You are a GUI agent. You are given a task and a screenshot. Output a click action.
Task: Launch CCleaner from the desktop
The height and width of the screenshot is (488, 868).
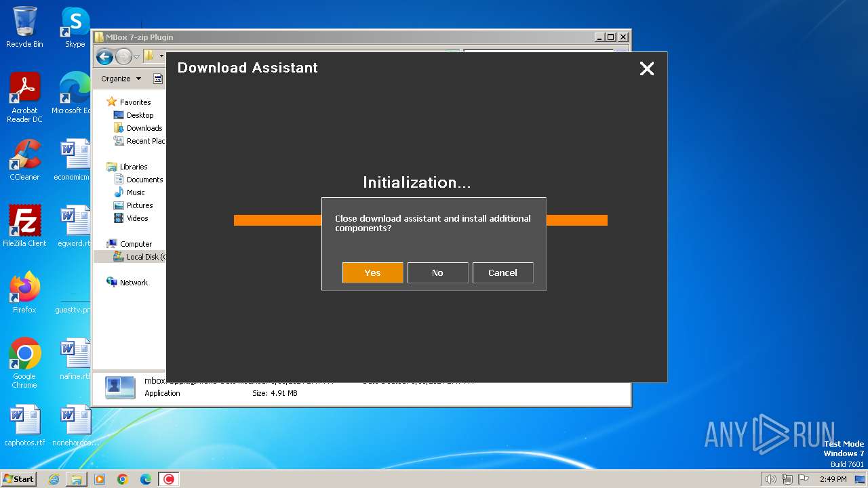[x=24, y=160]
